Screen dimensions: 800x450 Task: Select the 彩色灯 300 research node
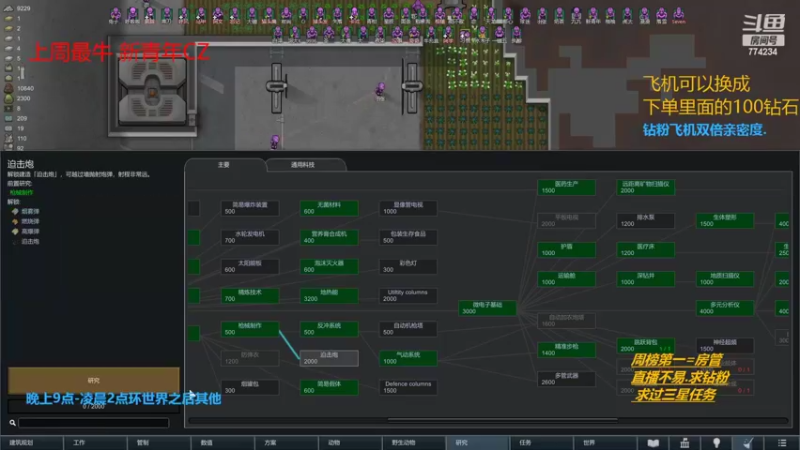(x=408, y=266)
